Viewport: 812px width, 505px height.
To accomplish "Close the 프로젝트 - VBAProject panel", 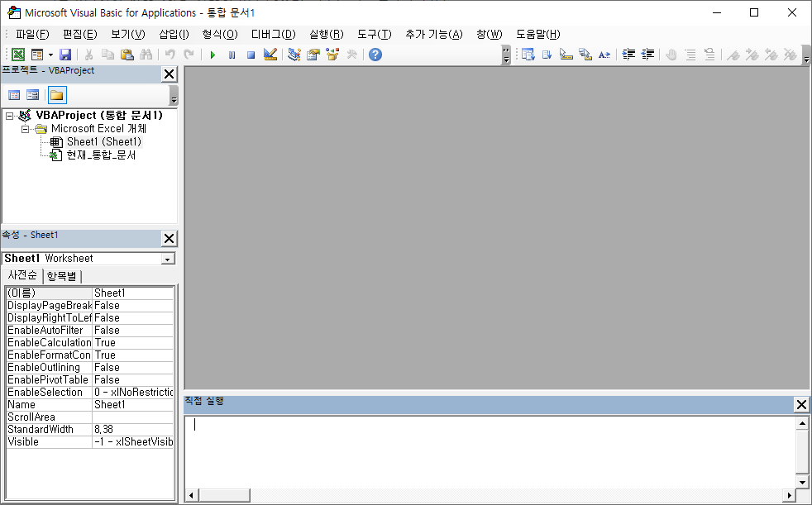I will (x=169, y=74).
